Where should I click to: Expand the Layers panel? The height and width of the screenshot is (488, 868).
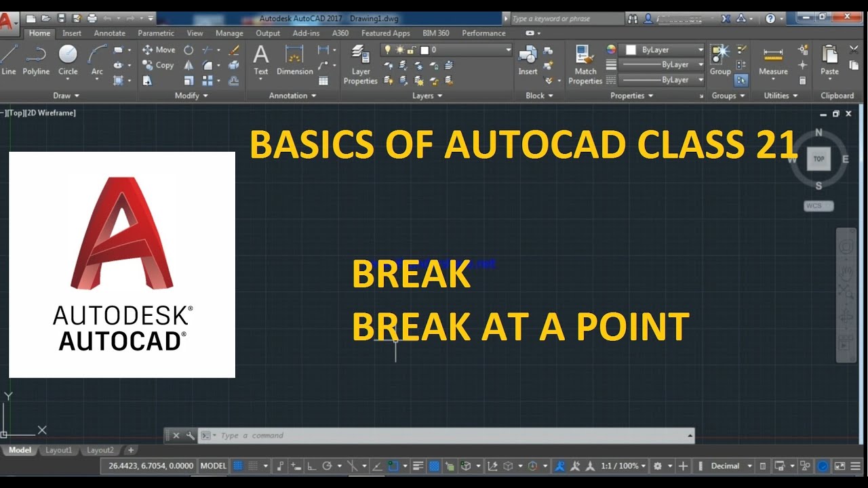click(x=427, y=96)
